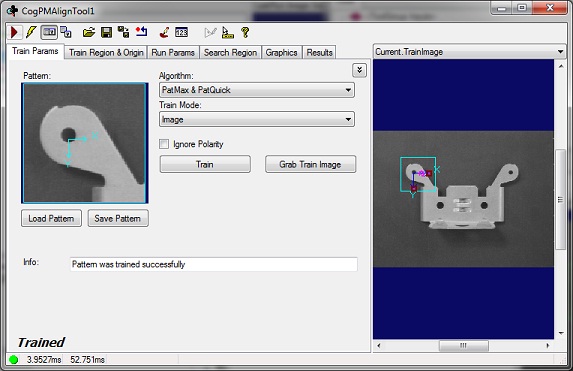573x371 pixels.
Task: Click the CogPMAlignTool1 window title text
Action: [x=58, y=11]
